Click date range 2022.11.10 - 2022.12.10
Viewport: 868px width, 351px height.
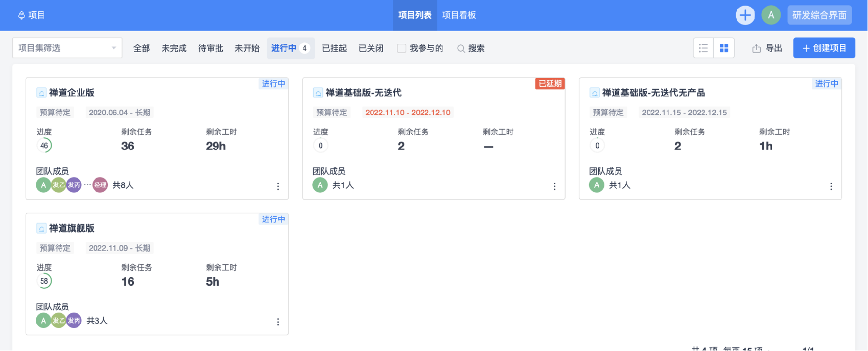coord(408,113)
